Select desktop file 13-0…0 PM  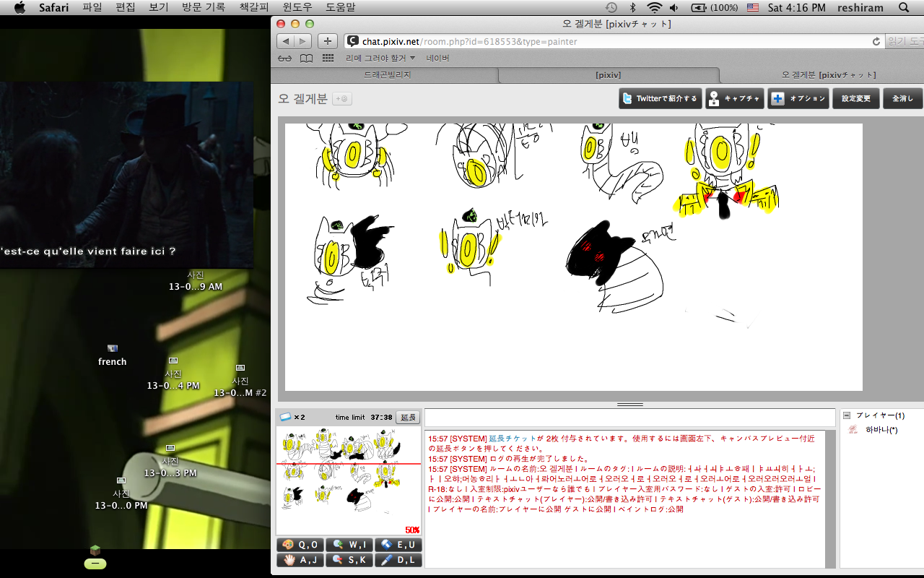click(121, 493)
